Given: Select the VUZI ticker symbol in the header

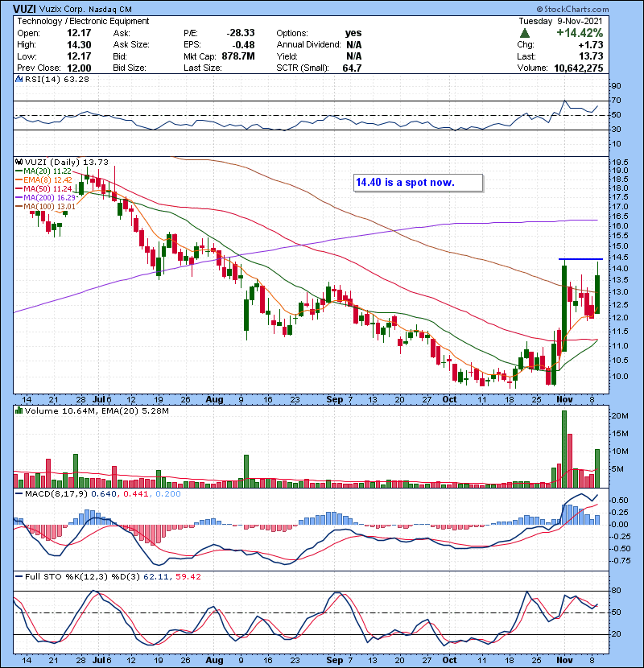Looking at the screenshot, I should (x=24, y=9).
